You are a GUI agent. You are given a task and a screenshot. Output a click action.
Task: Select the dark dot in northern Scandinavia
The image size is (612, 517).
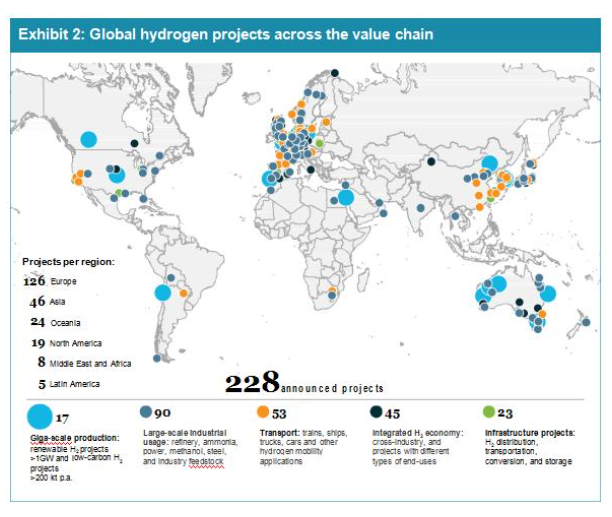coord(335,72)
